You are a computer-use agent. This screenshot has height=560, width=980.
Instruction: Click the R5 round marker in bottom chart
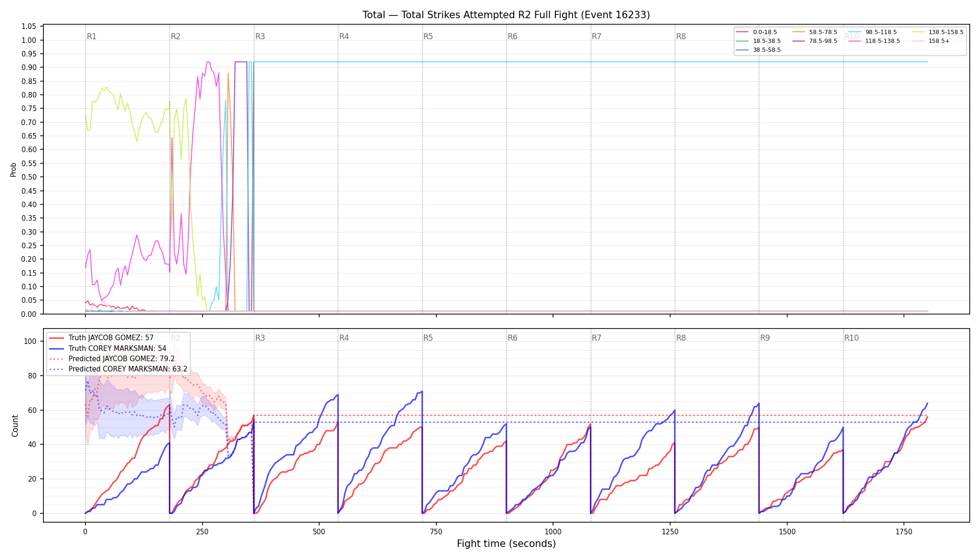pyautogui.click(x=428, y=338)
